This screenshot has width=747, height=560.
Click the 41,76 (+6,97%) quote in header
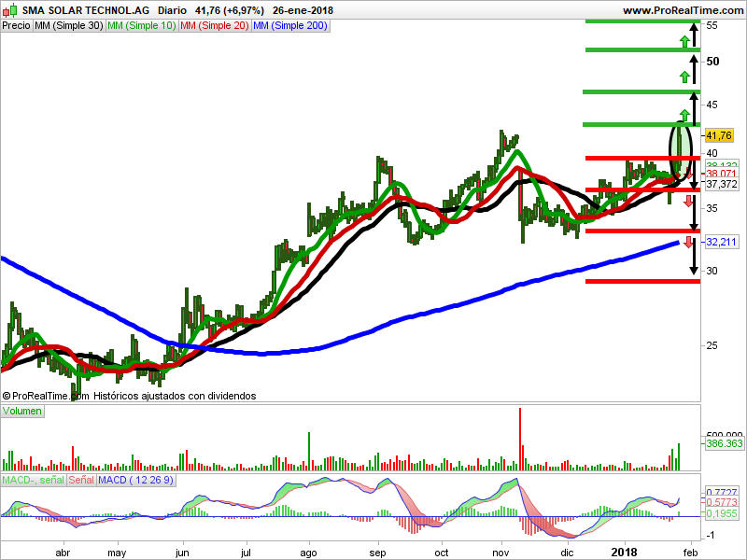point(230,10)
